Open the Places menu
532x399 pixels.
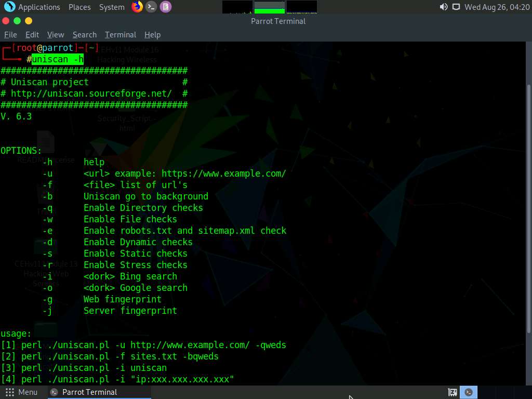(79, 7)
